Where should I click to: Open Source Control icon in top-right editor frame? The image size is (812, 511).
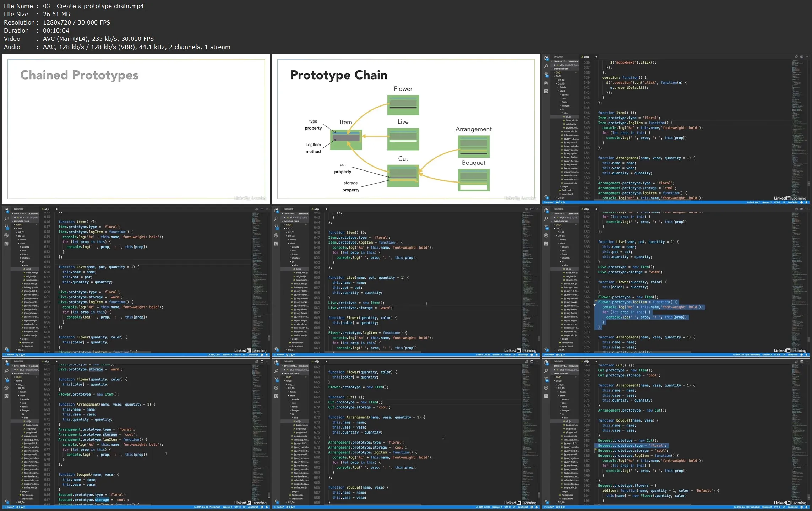[546, 75]
